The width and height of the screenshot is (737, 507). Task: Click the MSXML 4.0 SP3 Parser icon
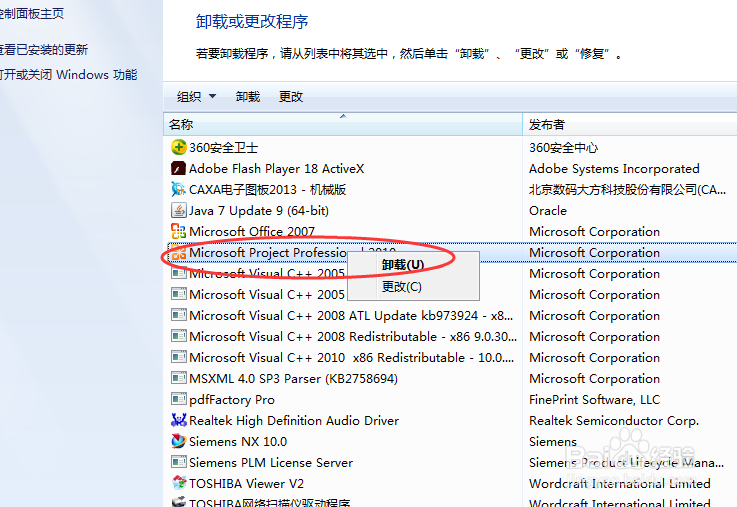click(179, 378)
